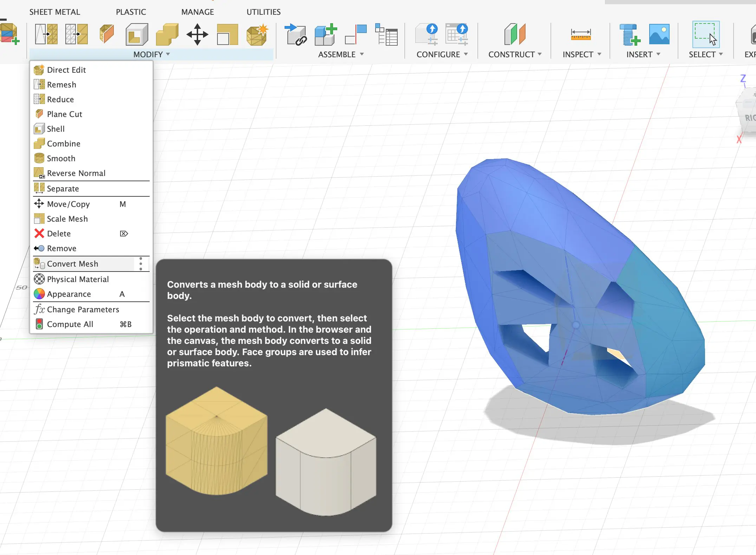This screenshot has height=555, width=756.
Task: Expand the CONSTRUCT dropdown arrow
Action: coord(540,54)
